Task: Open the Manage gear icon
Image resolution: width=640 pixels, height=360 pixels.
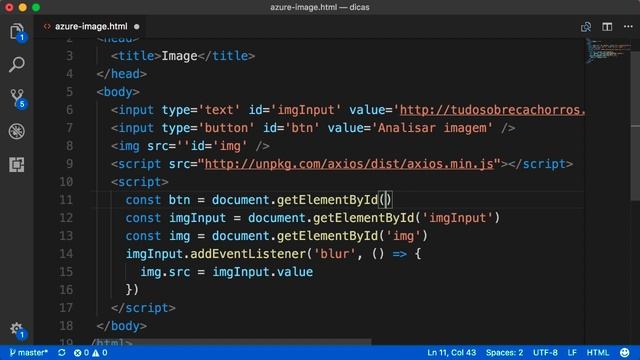Action: 17,329
